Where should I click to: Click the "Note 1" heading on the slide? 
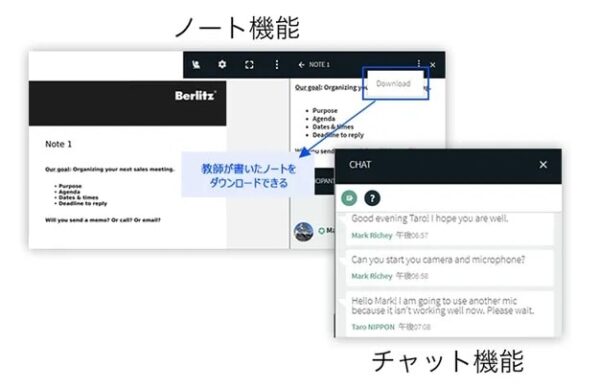pos(59,144)
